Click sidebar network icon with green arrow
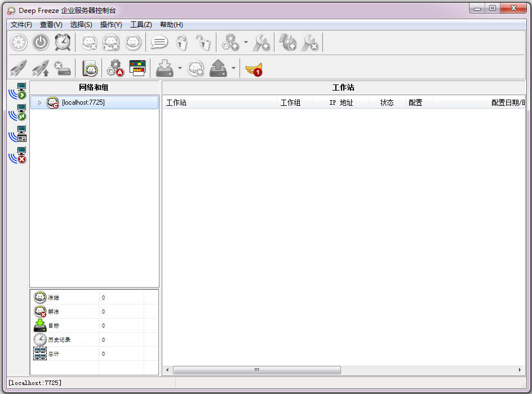Screen dimensions: 532x394 point(17,91)
